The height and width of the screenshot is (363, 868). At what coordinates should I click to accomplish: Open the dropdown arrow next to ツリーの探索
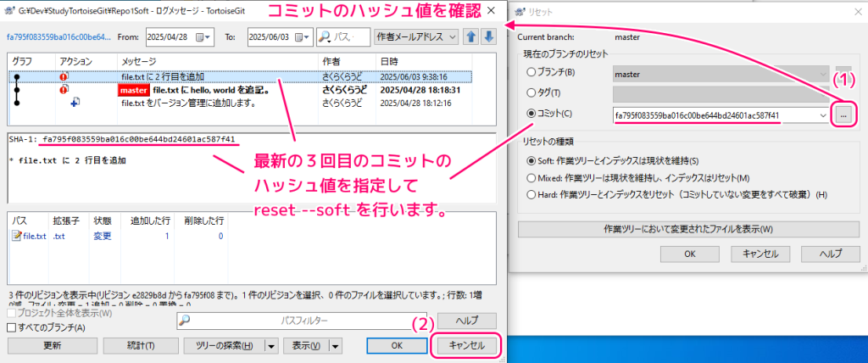[x=271, y=345]
